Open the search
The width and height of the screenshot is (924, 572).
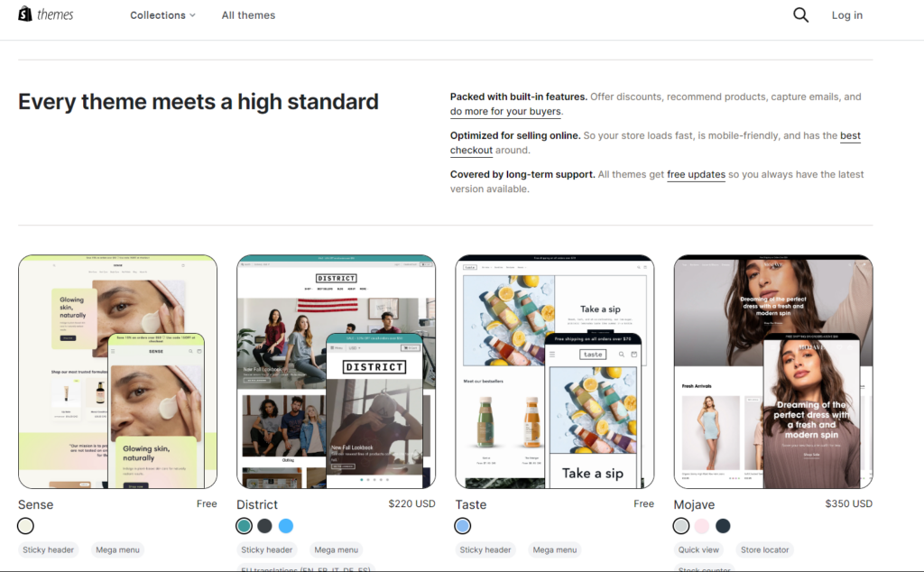(x=800, y=14)
